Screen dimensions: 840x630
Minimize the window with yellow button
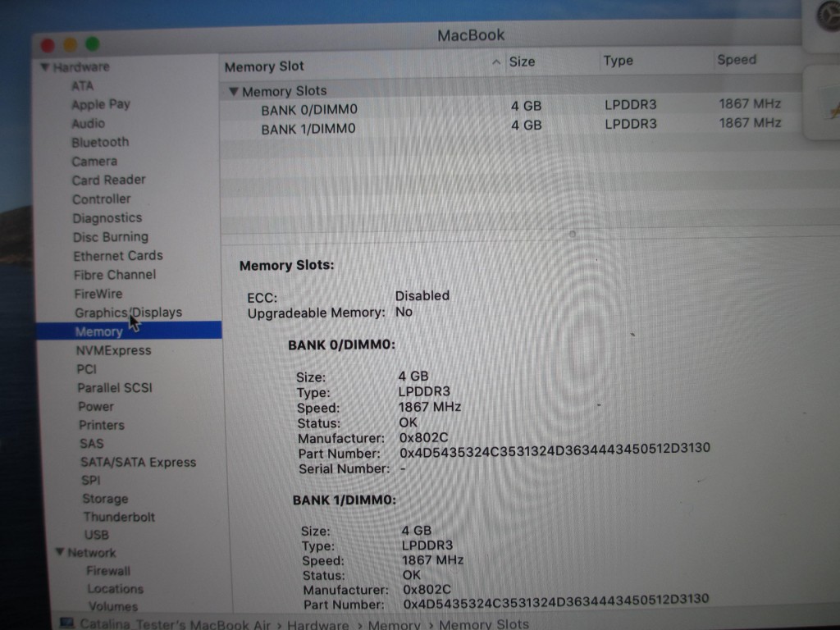coord(71,45)
